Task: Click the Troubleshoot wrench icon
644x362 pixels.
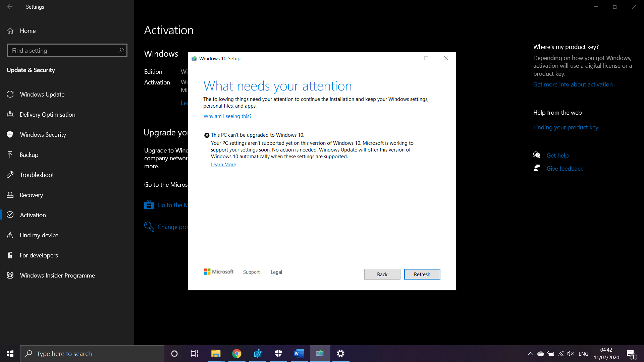Action: [x=10, y=175]
